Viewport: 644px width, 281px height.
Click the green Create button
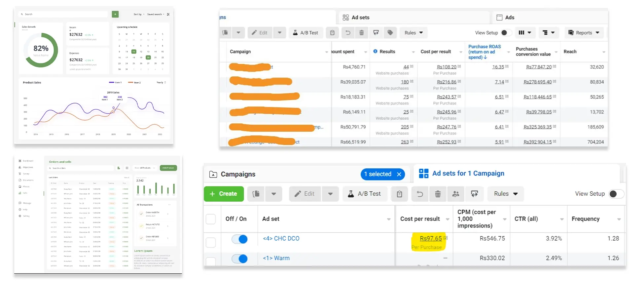(x=224, y=194)
